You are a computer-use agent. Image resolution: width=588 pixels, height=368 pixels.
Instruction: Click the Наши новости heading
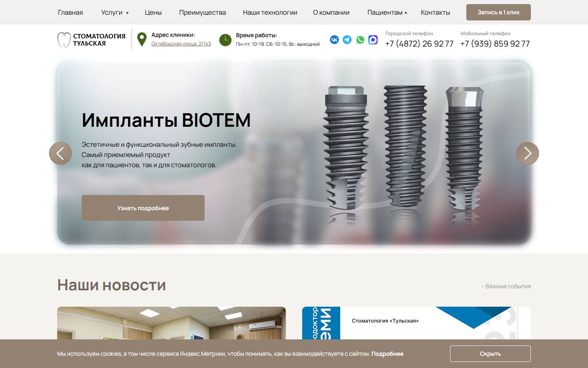click(111, 285)
